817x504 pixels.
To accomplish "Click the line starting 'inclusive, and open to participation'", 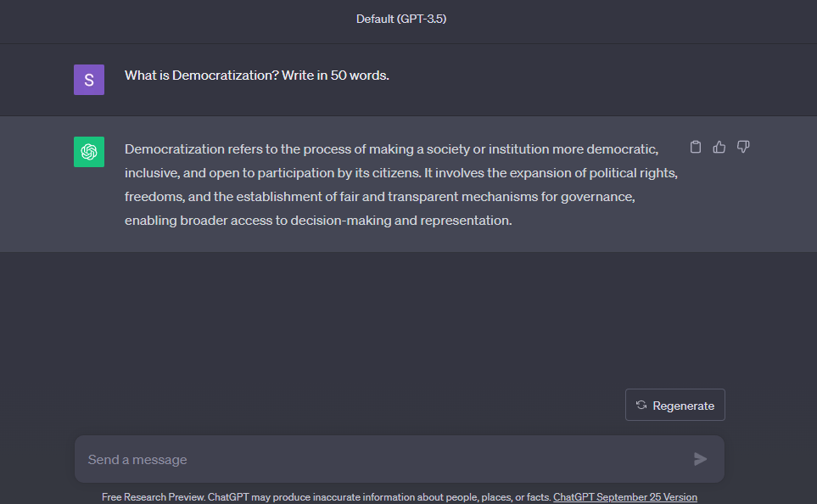I will tap(401, 173).
